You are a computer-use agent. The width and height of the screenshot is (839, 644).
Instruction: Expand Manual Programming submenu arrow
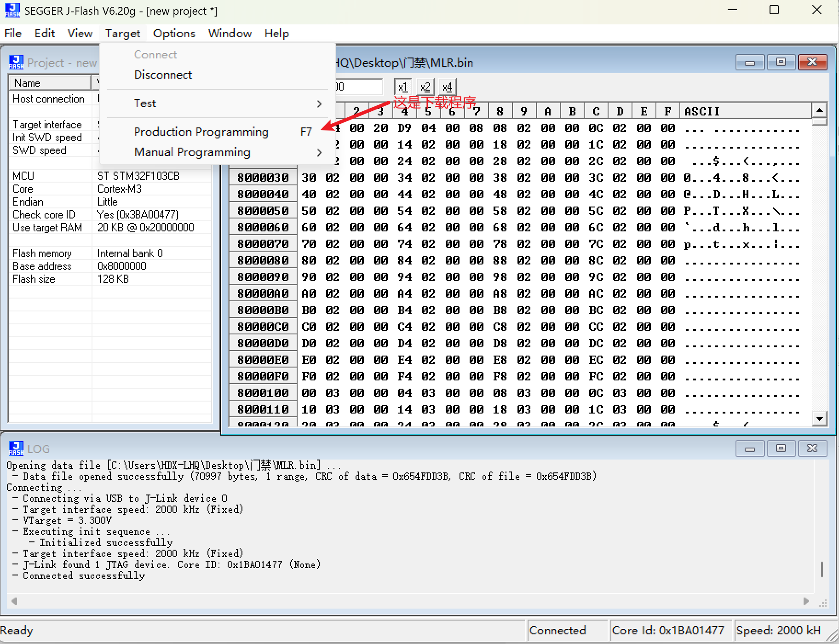(319, 153)
